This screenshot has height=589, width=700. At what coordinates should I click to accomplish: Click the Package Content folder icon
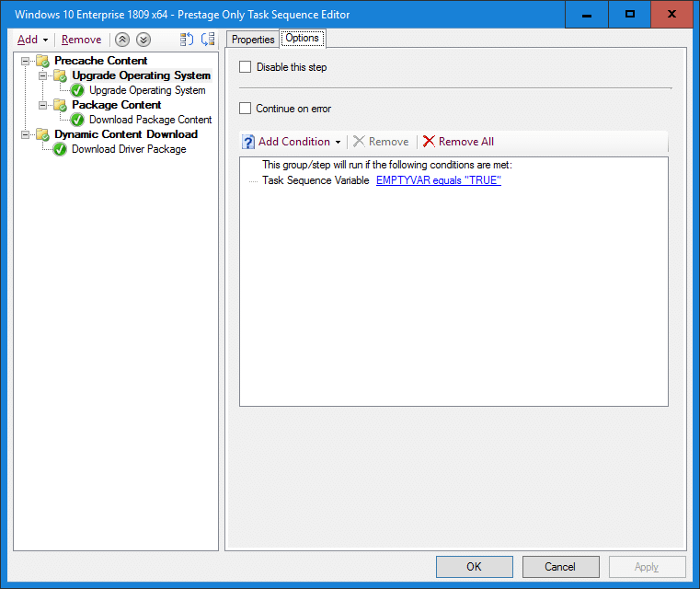pos(61,106)
